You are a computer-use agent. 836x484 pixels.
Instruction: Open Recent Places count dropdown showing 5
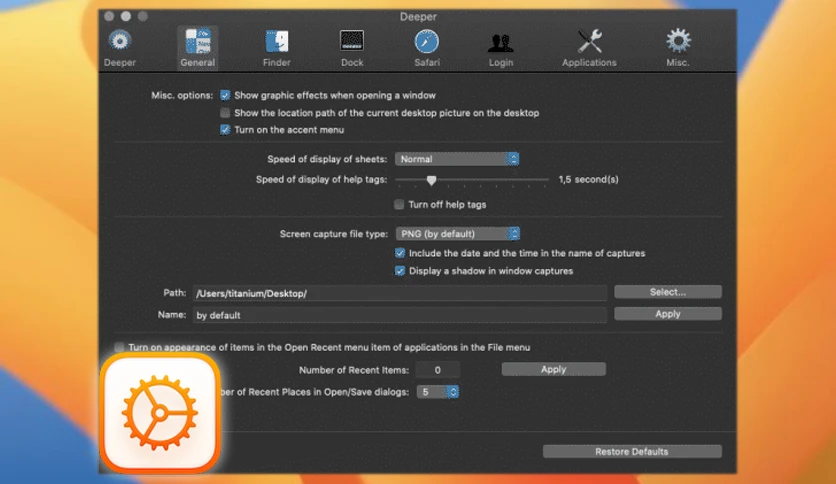point(437,392)
